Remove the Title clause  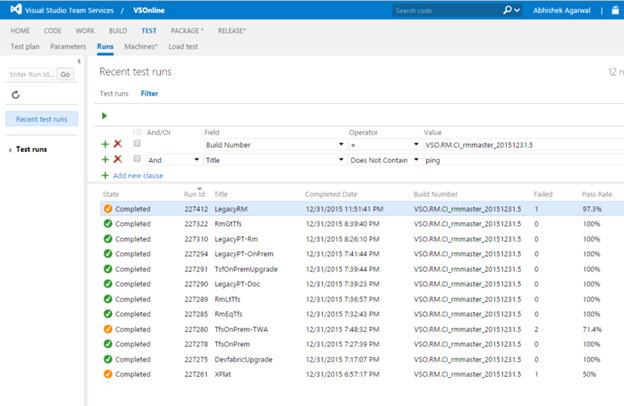pos(118,159)
